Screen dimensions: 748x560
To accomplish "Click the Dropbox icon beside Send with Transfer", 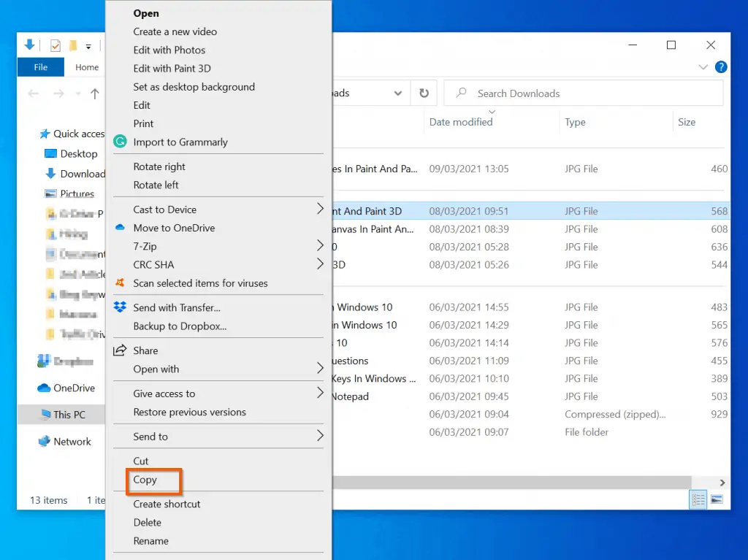I will pyautogui.click(x=120, y=307).
